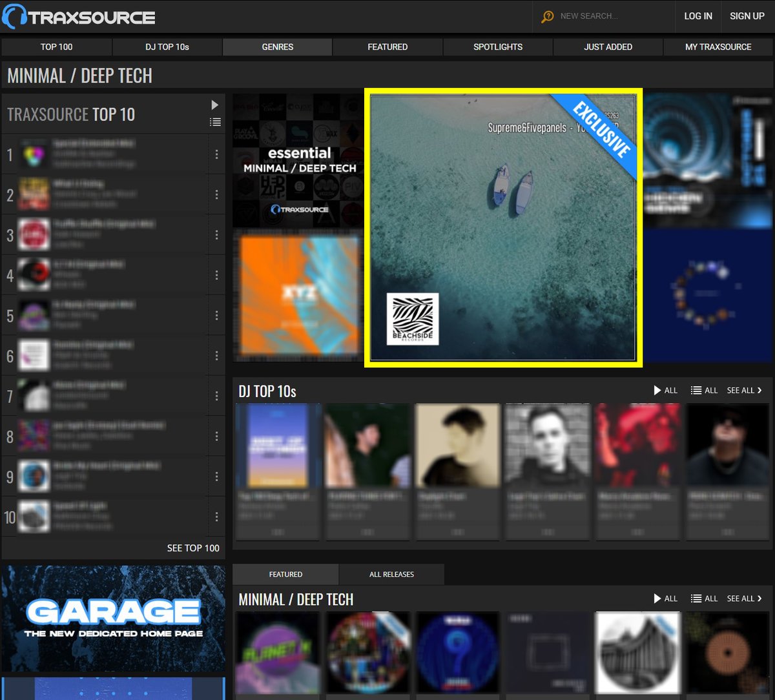Click the LOG IN button
Viewport: 775px width, 700px height.
click(x=698, y=16)
